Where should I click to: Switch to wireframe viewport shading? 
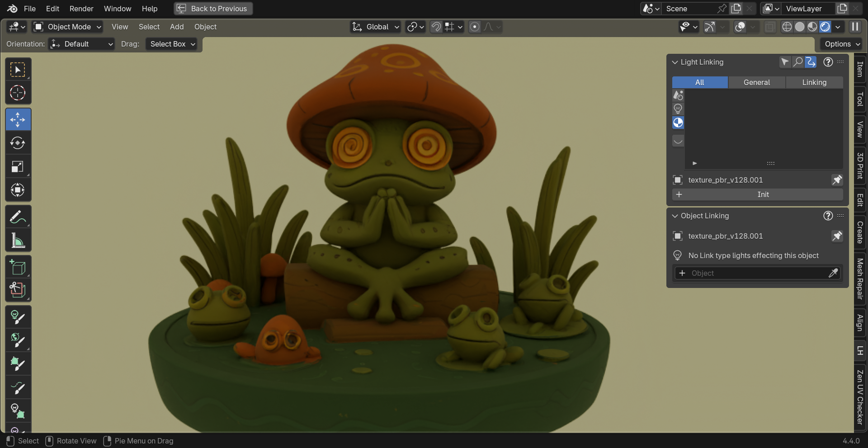[x=787, y=27]
